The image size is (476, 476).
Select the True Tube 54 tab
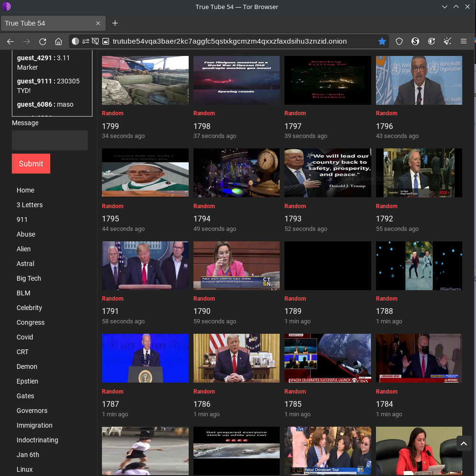[x=54, y=23]
